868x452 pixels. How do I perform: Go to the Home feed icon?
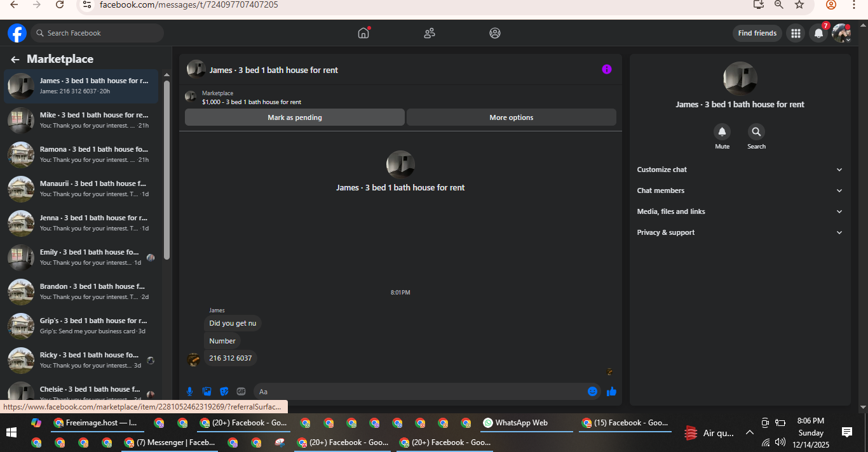coord(363,33)
